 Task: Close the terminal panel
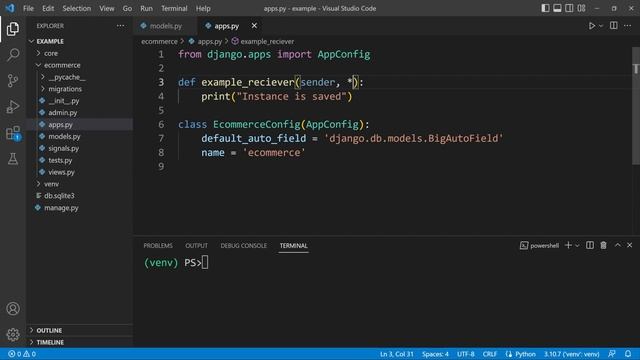[x=629, y=245]
